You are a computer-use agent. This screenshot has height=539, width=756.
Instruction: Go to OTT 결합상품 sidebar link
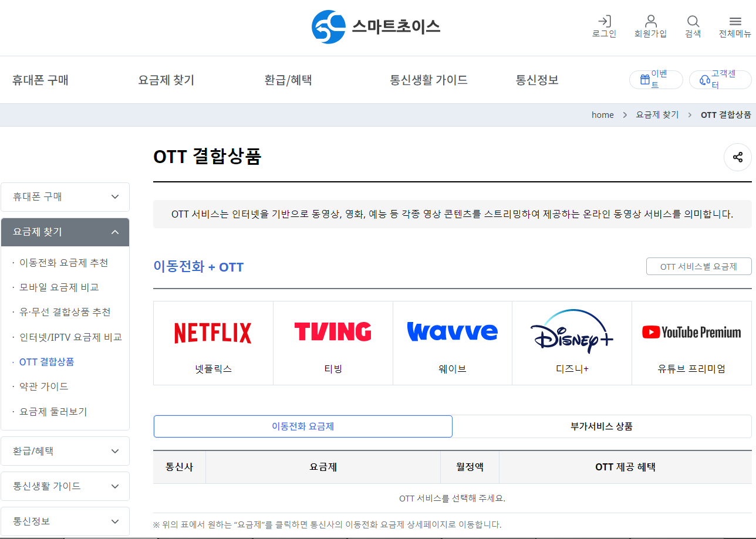[47, 362]
